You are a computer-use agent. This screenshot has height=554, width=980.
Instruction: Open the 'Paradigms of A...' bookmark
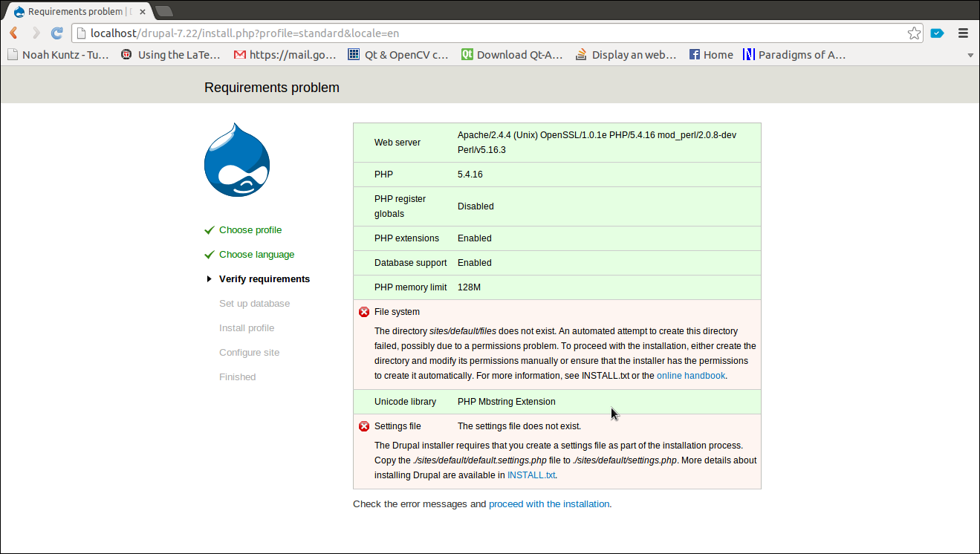(794, 54)
